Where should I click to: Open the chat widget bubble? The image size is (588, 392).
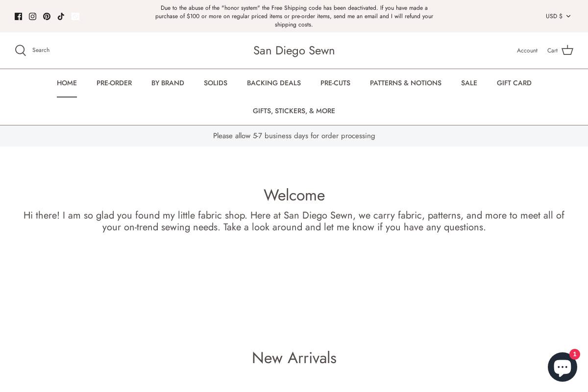click(563, 367)
